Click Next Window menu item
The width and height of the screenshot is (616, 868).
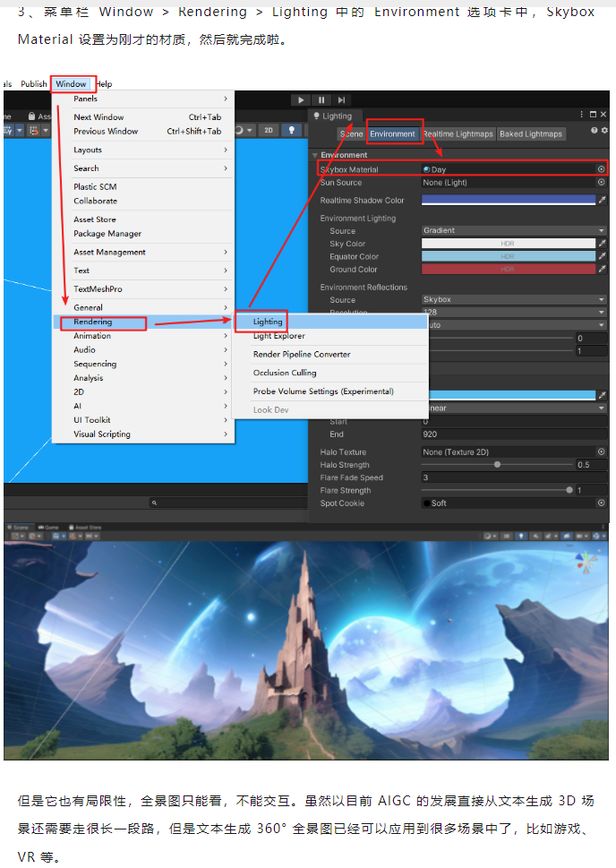pos(143,117)
